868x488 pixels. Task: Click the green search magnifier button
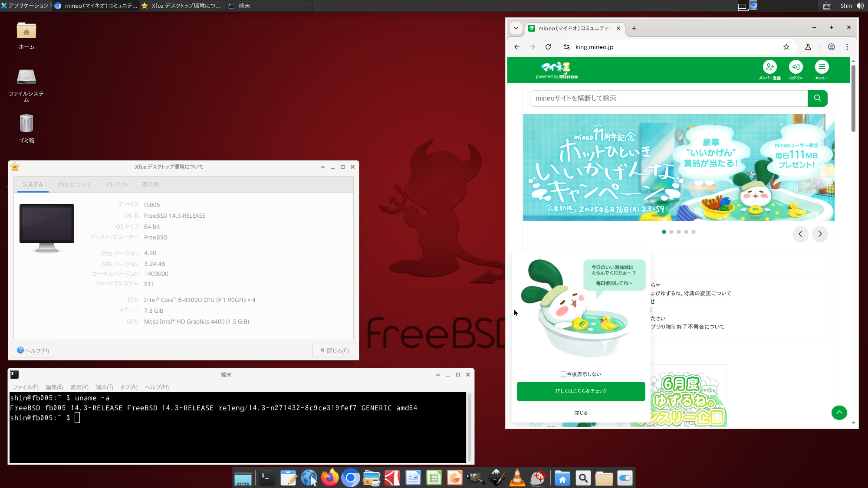tap(817, 98)
